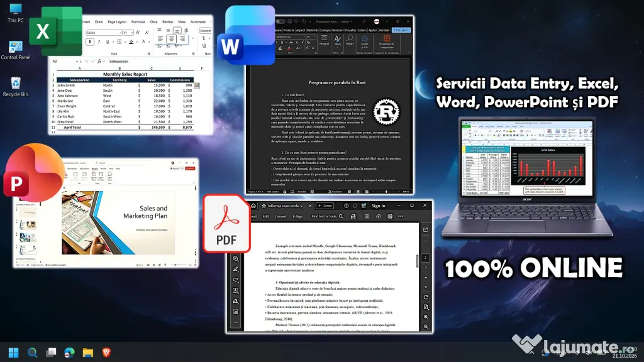Click Sign in in Acrobat
Image resolution: width=644 pixels, height=362 pixels.
[378, 206]
